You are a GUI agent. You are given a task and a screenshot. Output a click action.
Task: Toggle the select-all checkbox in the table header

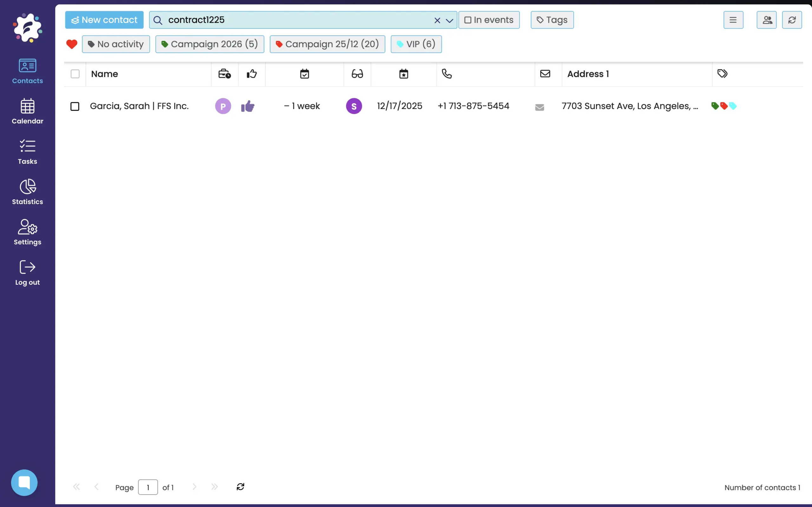75,74
